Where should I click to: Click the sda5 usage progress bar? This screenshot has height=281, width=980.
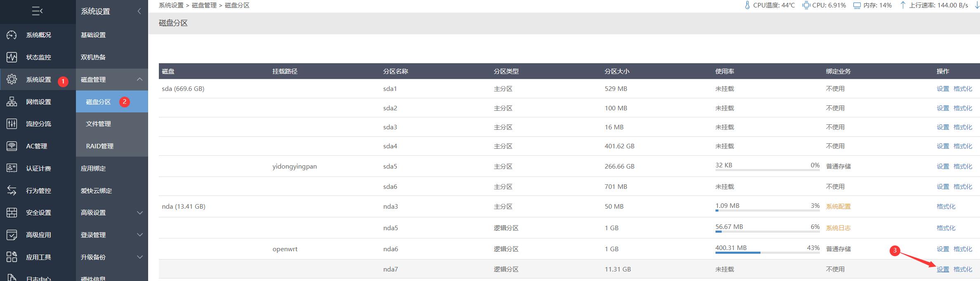coord(767,170)
